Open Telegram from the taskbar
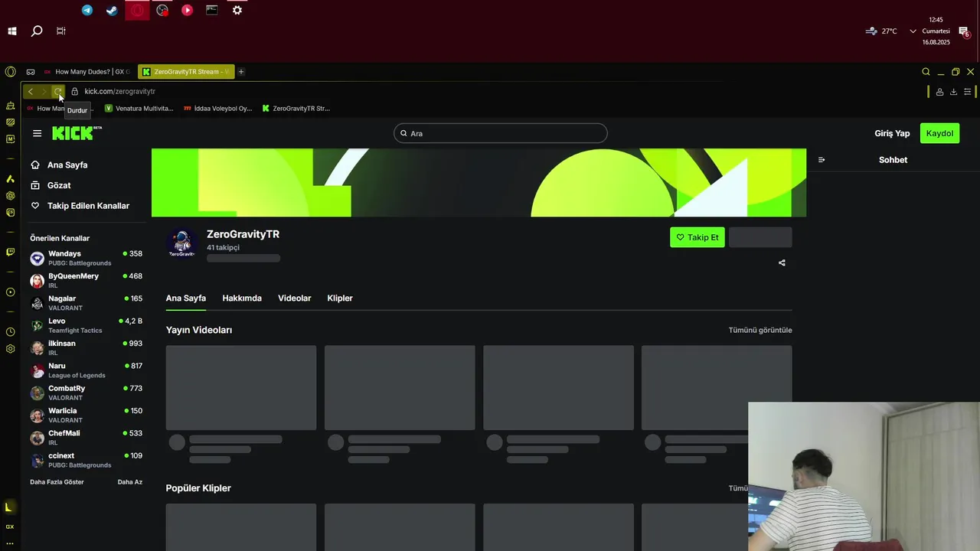 87,10
